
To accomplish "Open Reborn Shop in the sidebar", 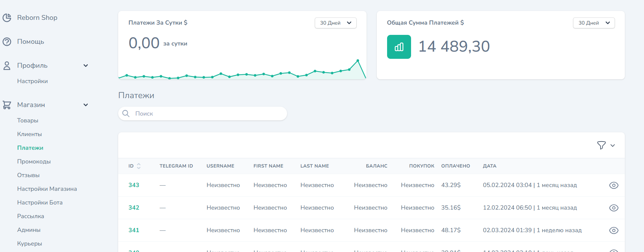I will pos(37,17).
